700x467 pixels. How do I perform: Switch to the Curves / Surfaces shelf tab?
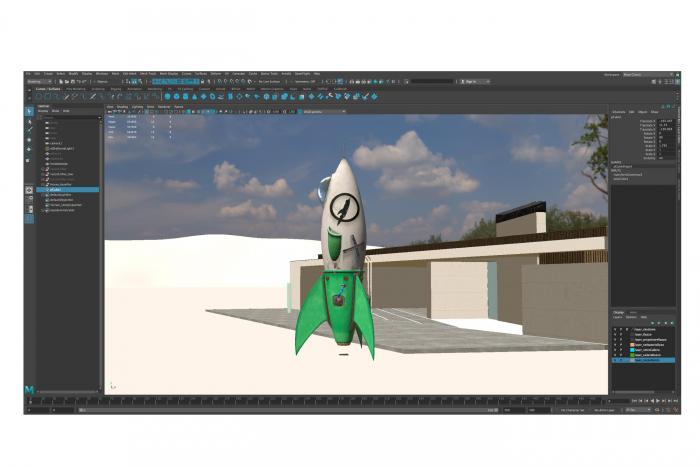pos(49,88)
